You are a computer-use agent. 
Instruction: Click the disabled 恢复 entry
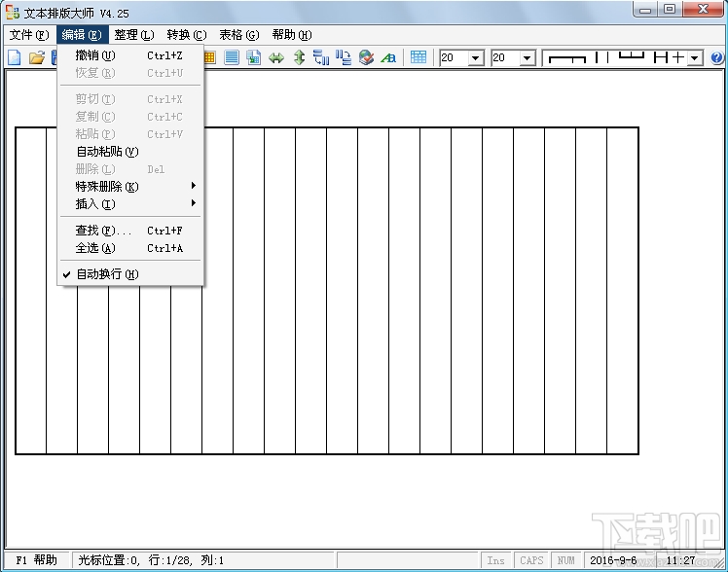pos(131,73)
